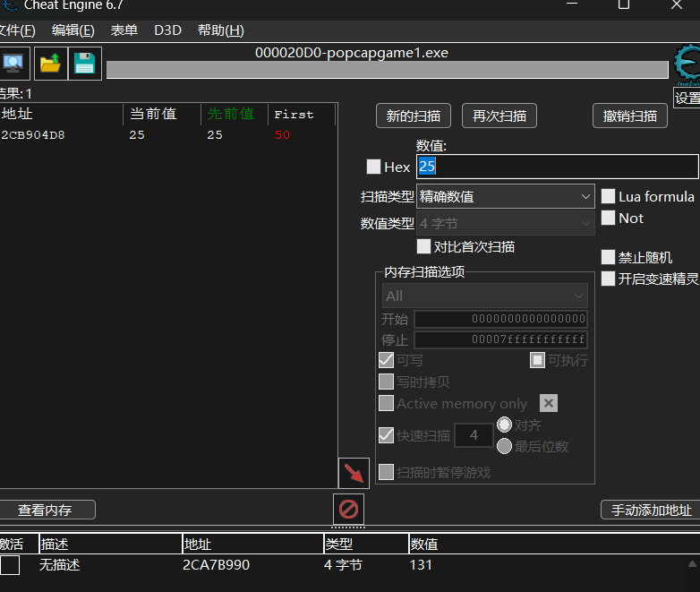Activate the 无描述 address entry checkbox
700x592 pixels.
click(x=10, y=565)
